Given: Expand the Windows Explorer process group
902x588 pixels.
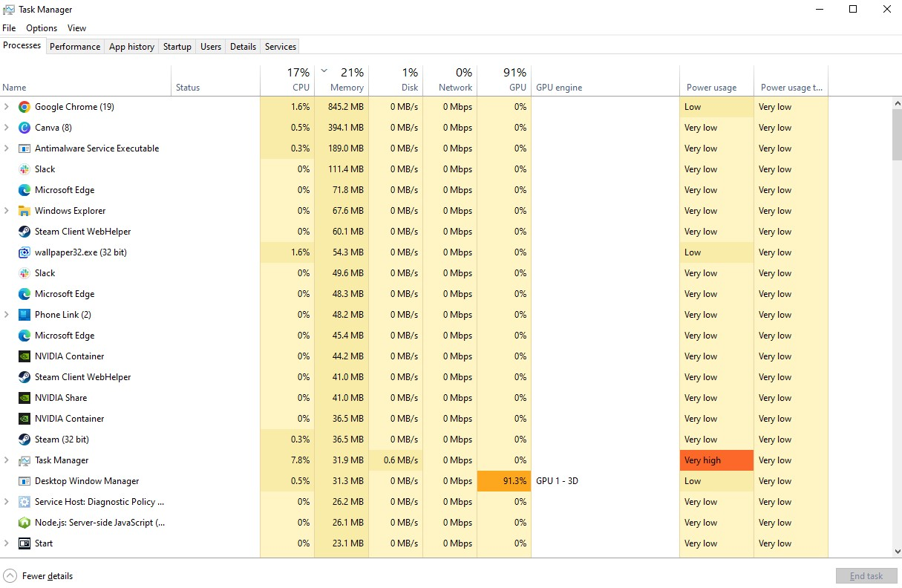Looking at the screenshot, I should (7, 211).
